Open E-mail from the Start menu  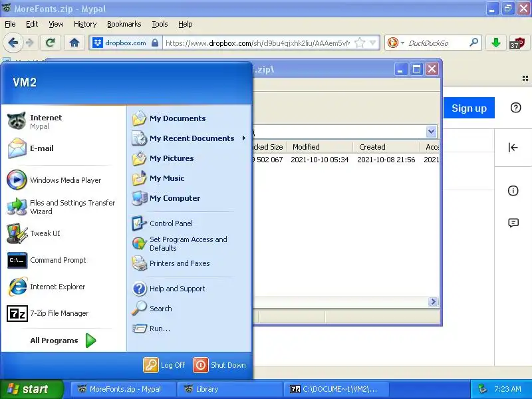point(63,148)
